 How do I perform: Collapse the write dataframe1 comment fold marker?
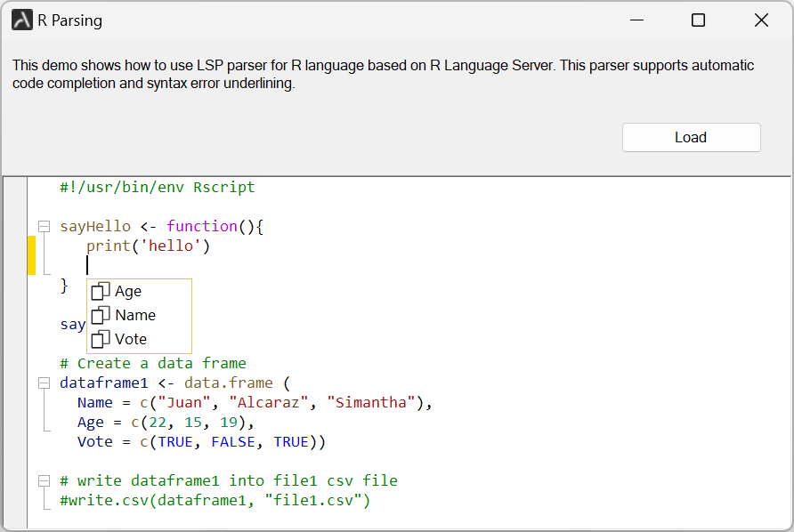click(45, 481)
